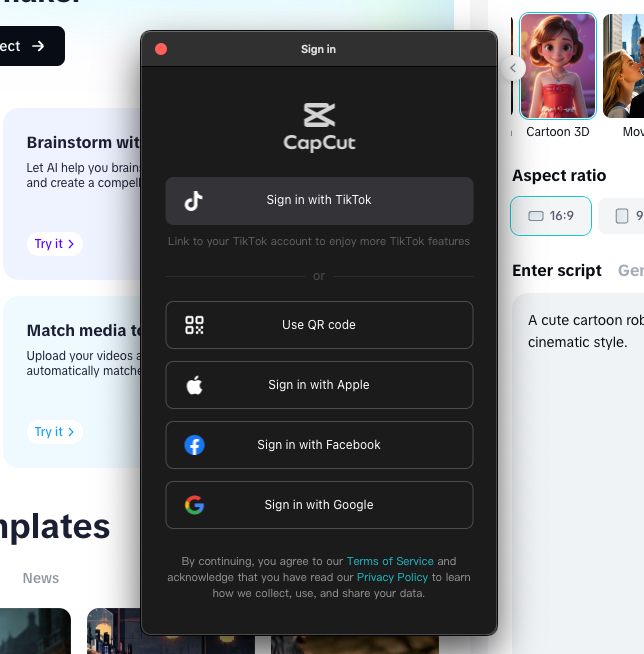Screen dimensions: 644x654
Task: Switch to the Enter script tab
Action: [x=557, y=271]
